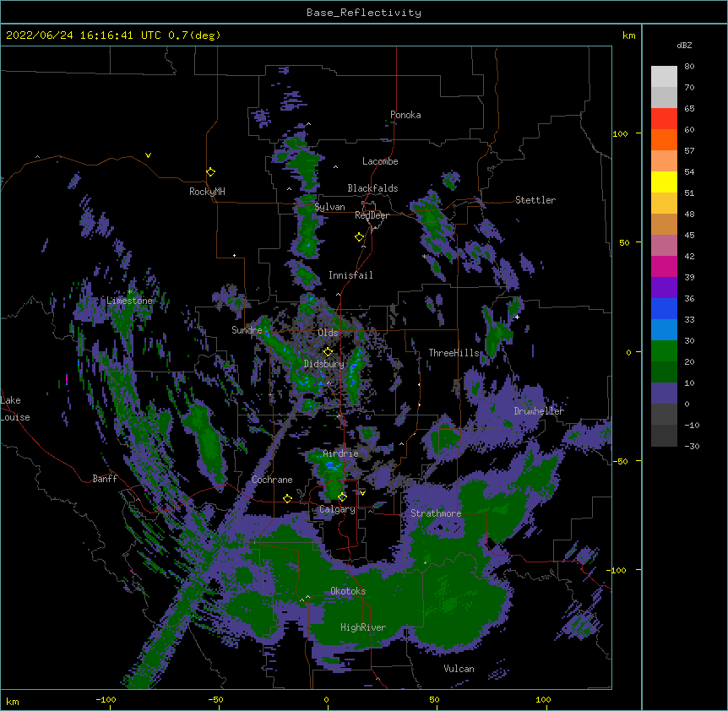The height and width of the screenshot is (711, 728).
Task: Click the Olds town label
Action: (328, 333)
